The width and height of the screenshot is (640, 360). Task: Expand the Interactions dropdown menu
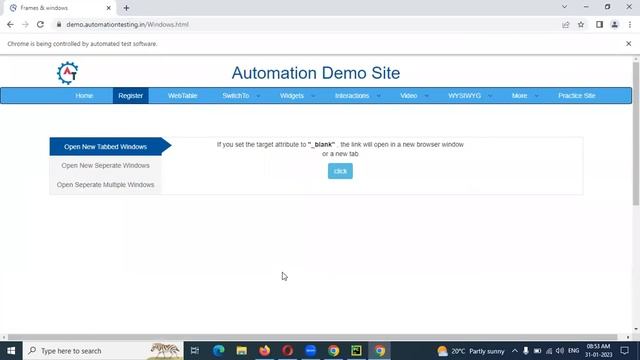click(x=357, y=96)
